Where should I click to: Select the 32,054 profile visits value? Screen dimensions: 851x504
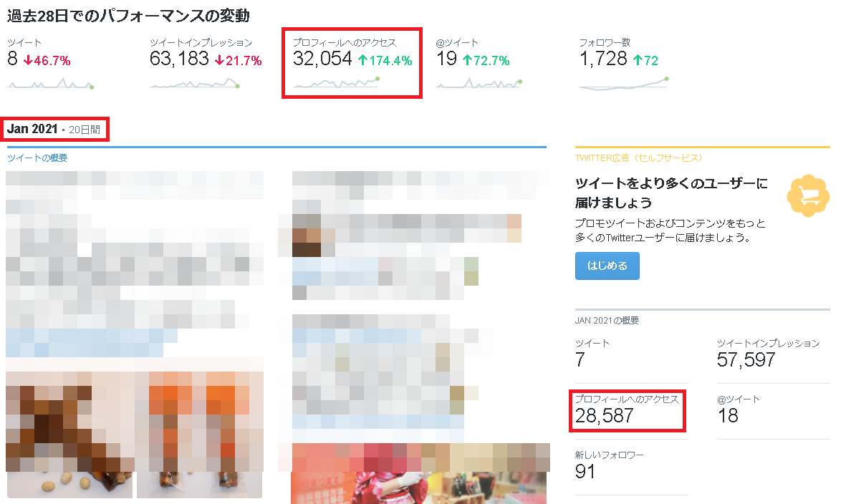coord(322,59)
